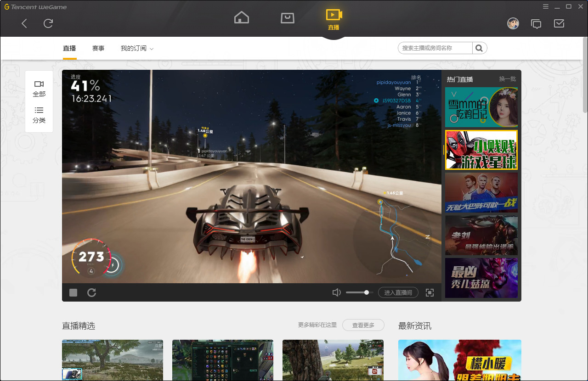Image resolution: width=588 pixels, height=381 pixels.
Task: Reload the live stream player
Action: (92, 292)
